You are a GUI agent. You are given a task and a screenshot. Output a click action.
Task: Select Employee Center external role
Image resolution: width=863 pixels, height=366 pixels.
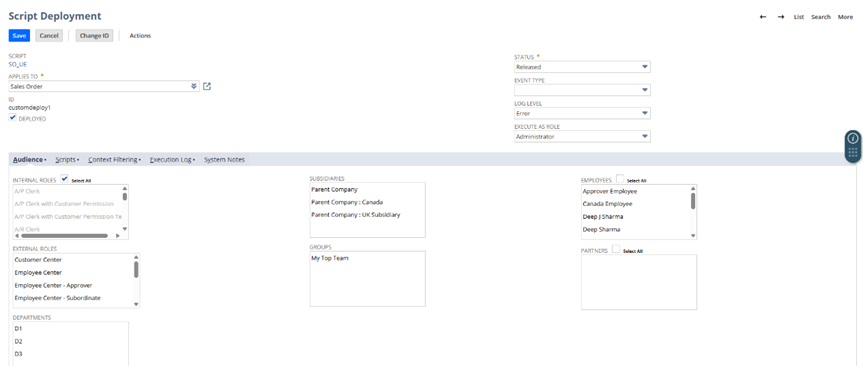tap(38, 272)
